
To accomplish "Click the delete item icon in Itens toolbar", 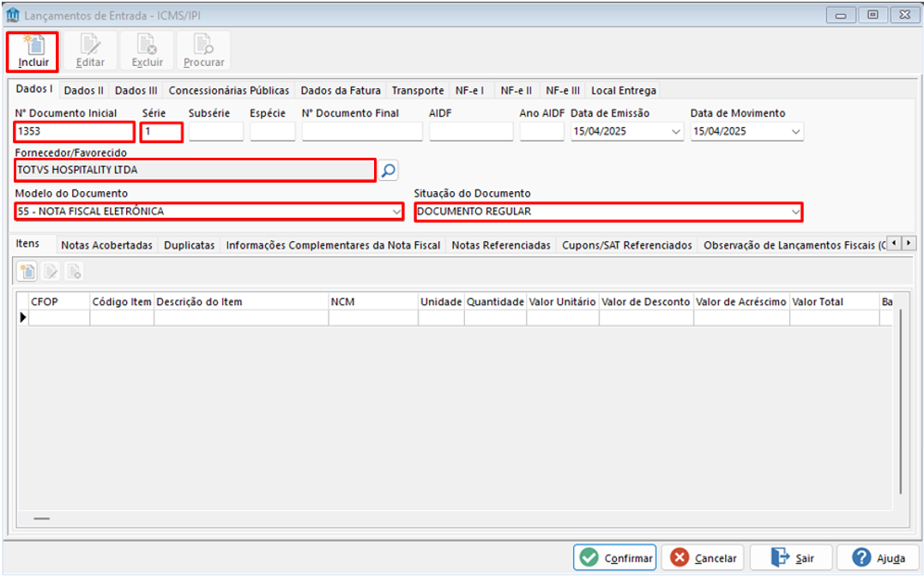I will click(x=74, y=272).
